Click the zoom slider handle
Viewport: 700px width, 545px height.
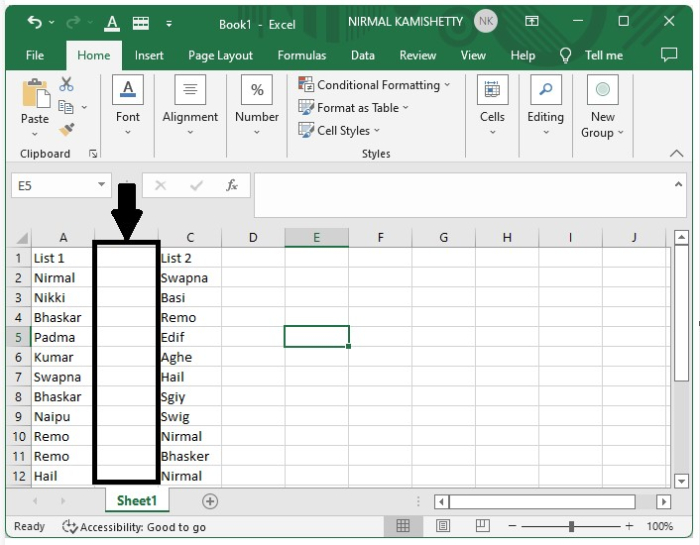tap(571, 526)
